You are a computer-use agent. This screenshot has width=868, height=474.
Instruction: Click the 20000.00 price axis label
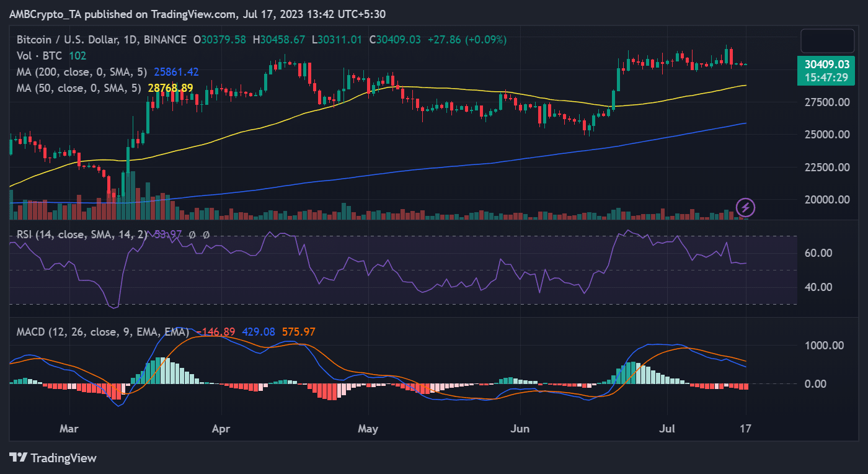826,200
